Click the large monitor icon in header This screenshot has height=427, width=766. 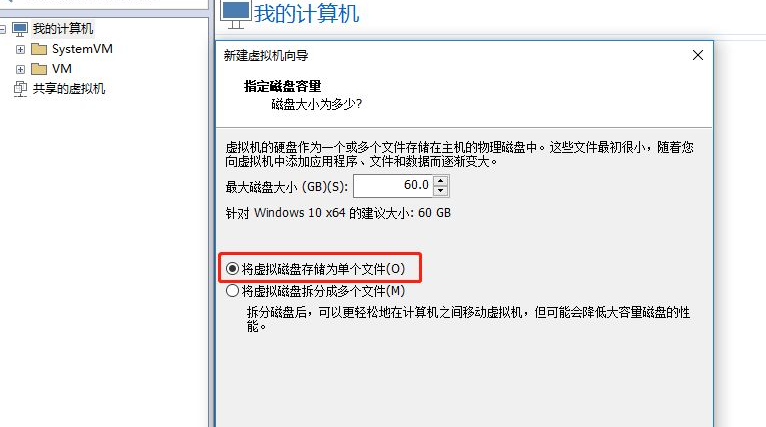pyautogui.click(x=235, y=15)
